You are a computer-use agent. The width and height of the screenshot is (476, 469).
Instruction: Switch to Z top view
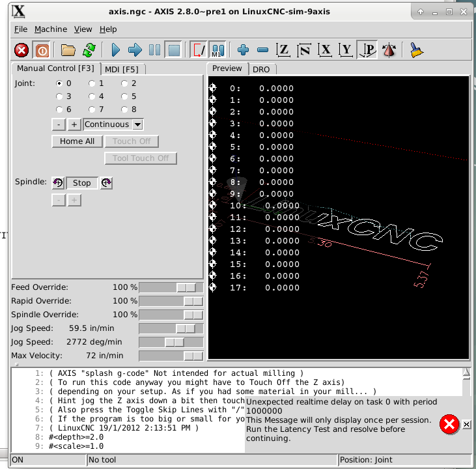(283, 50)
